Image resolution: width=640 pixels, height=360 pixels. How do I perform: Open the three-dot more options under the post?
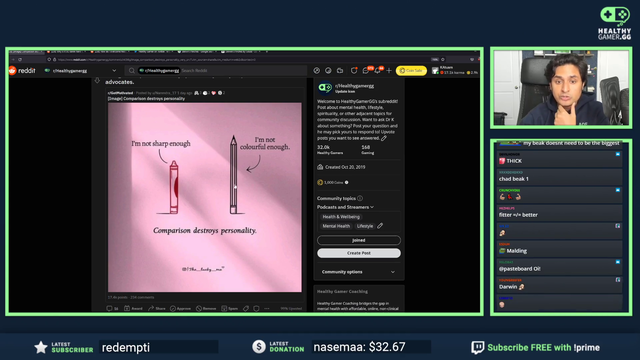point(267,309)
